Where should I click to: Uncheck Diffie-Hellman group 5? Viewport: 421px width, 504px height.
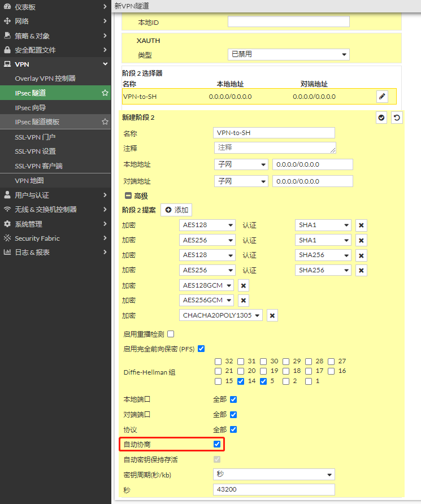pyautogui.click(x=263, y=381)
